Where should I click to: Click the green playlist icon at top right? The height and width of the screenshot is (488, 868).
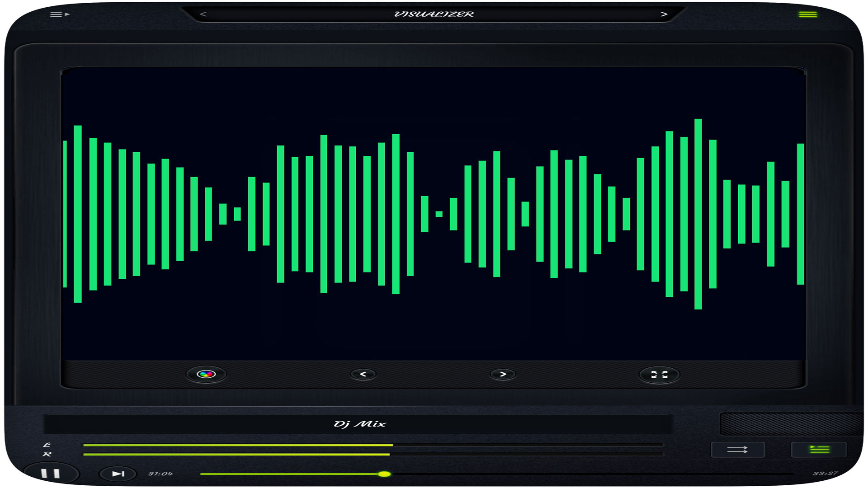808,14
